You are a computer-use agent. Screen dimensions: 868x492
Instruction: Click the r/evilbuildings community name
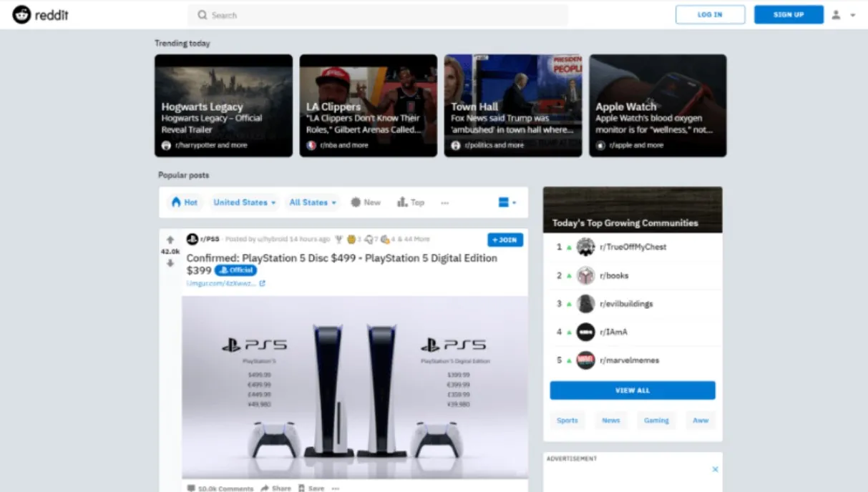[x=627, y=304]
